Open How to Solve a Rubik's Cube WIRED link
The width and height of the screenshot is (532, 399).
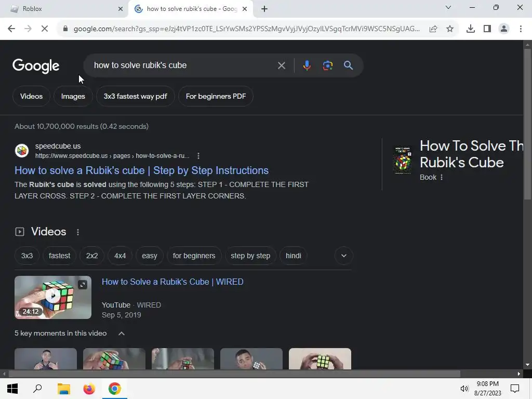172,282
